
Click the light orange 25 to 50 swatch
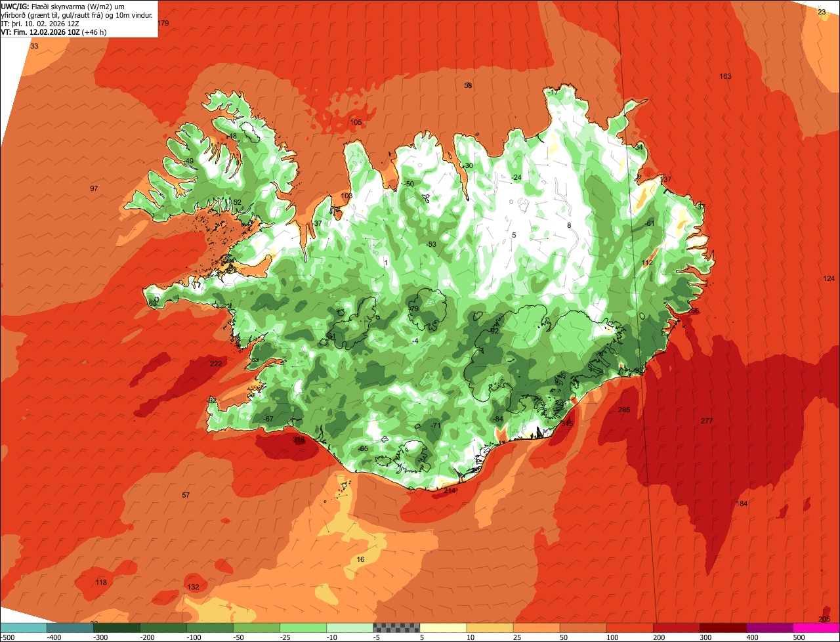click(537, 628)
